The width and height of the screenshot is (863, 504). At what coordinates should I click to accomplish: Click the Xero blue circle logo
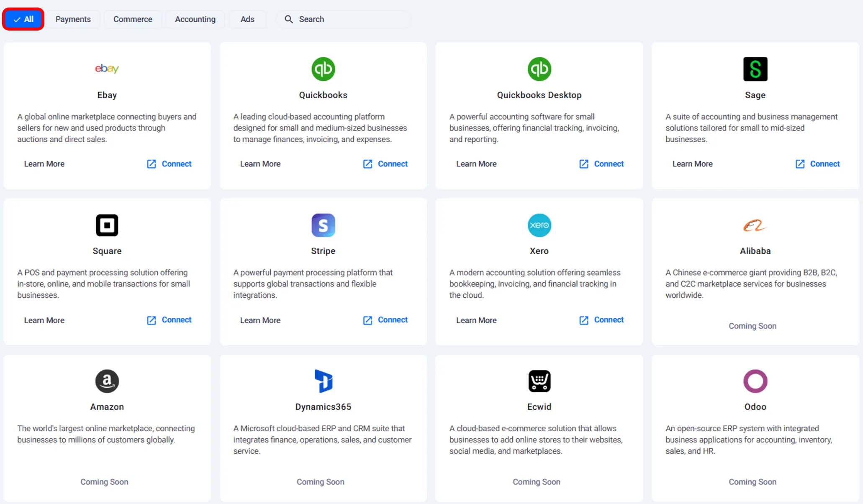pos(539,225)
